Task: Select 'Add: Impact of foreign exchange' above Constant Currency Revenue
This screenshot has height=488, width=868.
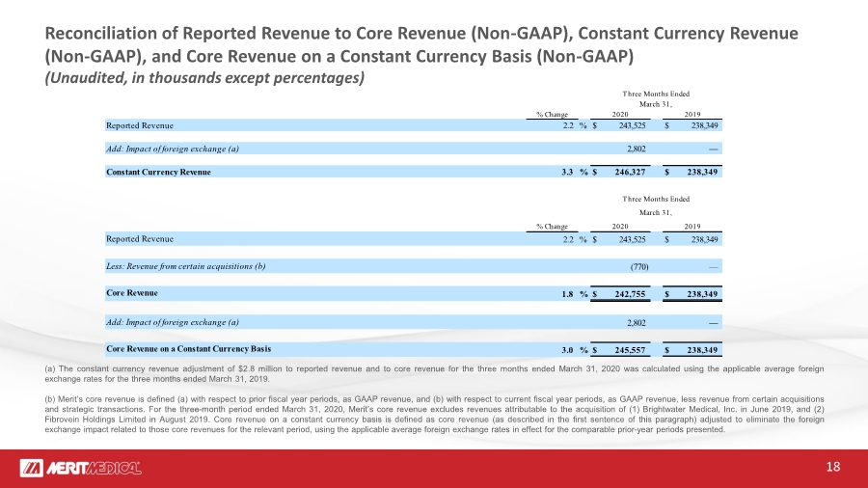Action: 173,149
